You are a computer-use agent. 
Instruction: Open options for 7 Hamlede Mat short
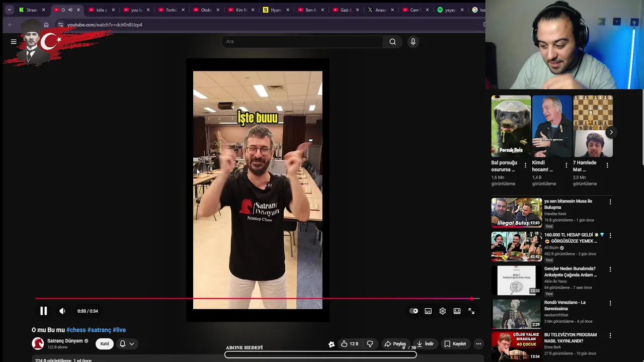[607, 165]
